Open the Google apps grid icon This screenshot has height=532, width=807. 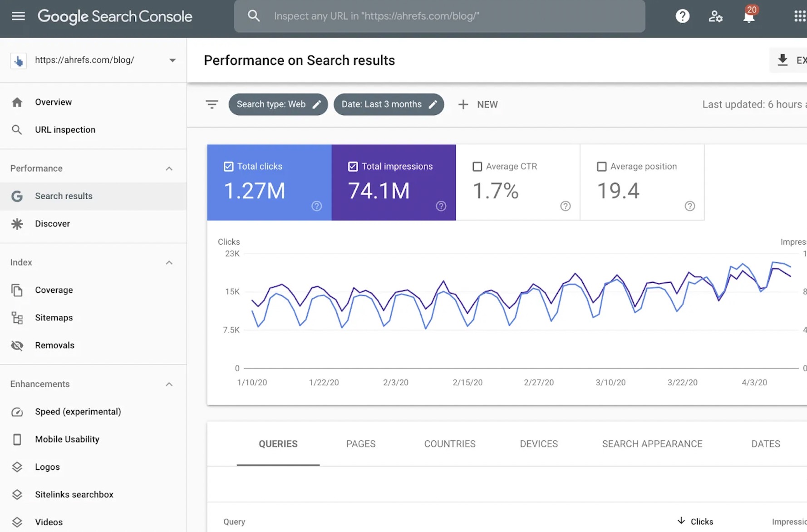(800, 16)
